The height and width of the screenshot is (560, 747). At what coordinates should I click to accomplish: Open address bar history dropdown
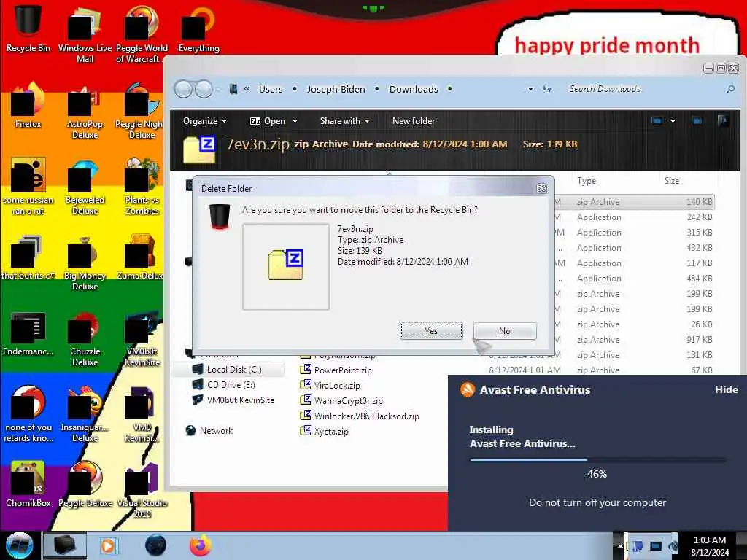(x=530, y=89)
